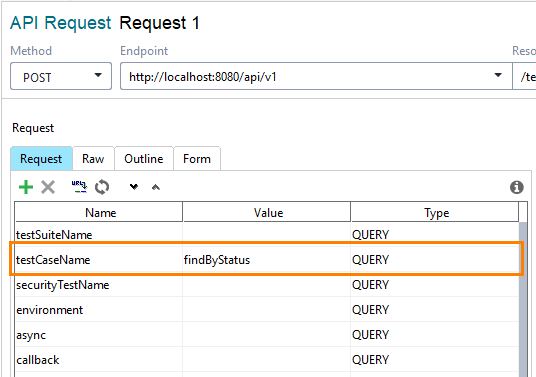Add a new parameter with the green plus
The height and width of the screenshot is (377, 536).
pyautogui.click(x=26, y=187)
